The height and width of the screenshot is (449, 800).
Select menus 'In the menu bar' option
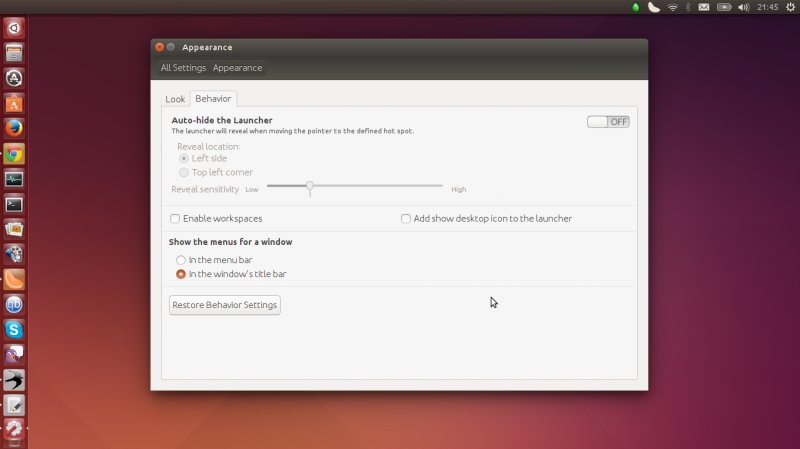pos(181,260)
